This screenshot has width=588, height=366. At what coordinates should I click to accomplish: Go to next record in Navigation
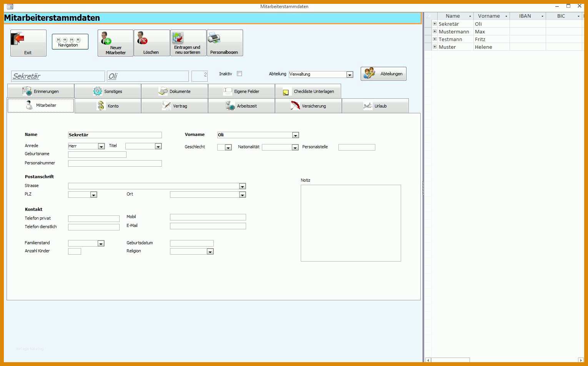pyautogui.click(x=72, y=40)
